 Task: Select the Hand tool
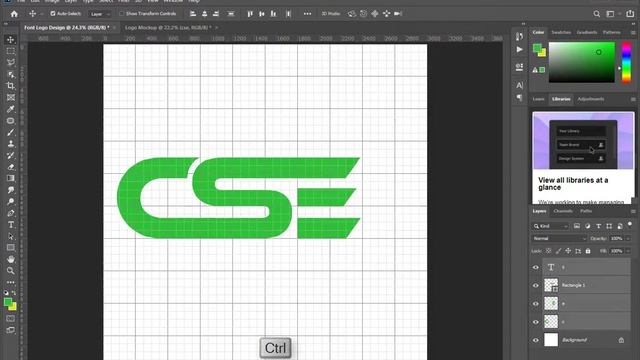[11, 259]
